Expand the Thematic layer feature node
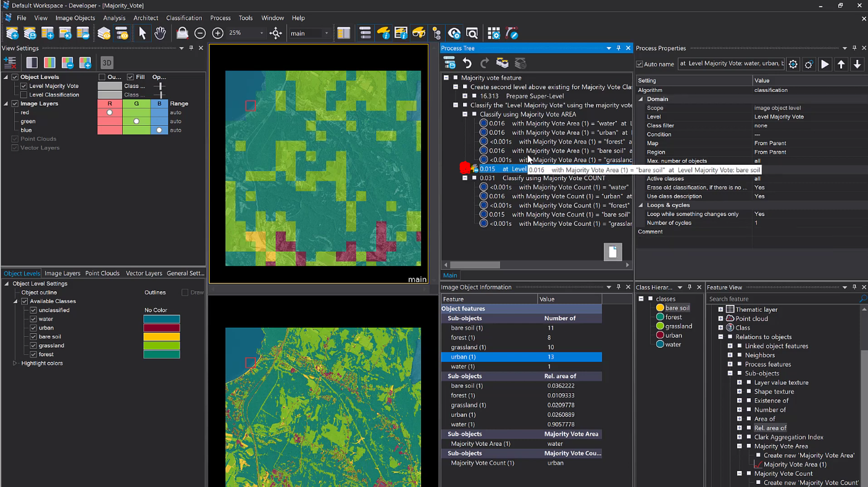 click(720, 310)
